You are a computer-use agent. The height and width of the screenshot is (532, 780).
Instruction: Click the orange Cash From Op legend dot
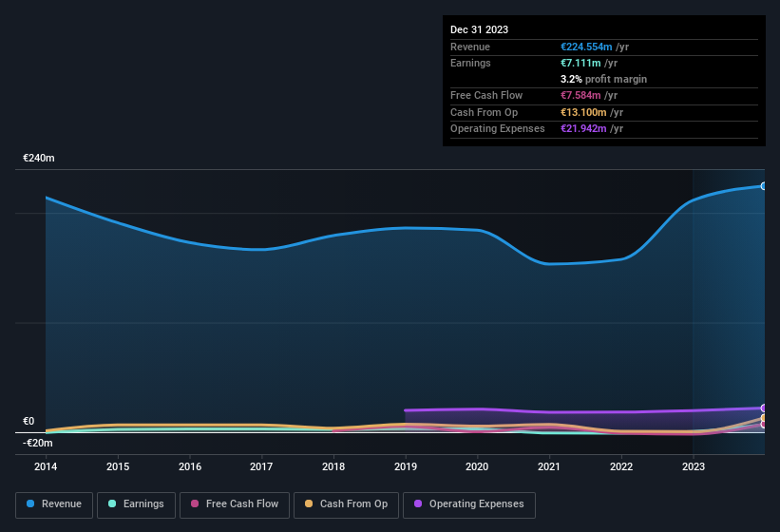click(x=309, y=503)
